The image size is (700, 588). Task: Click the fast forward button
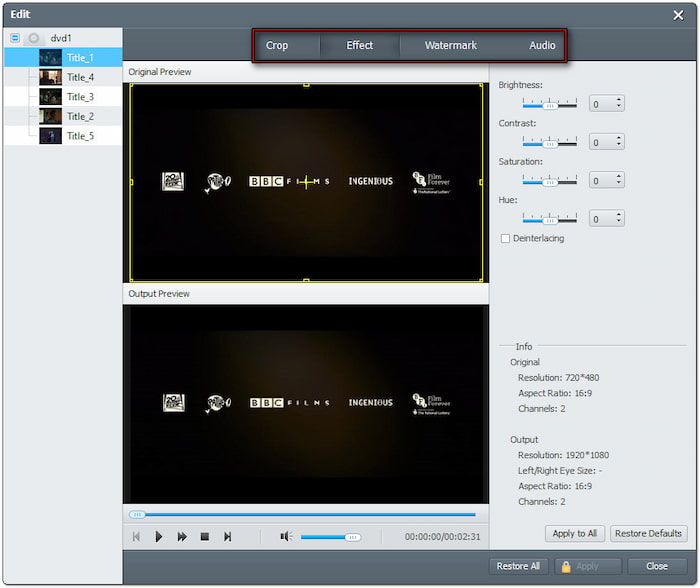(x=182, y=537)
